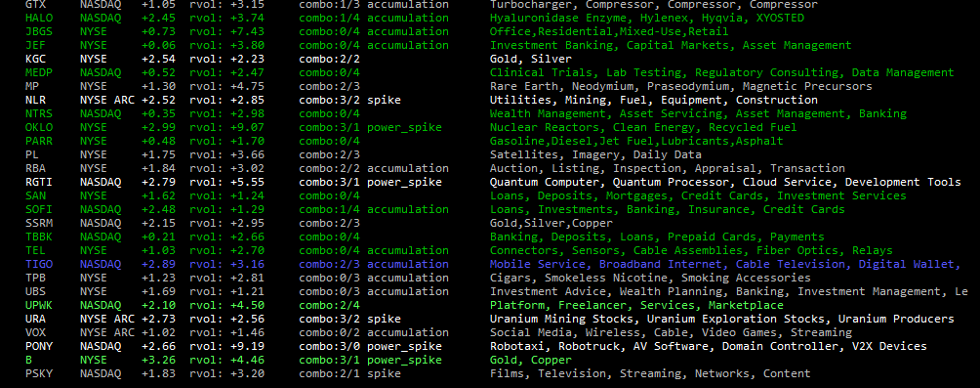
Task: Click the Platform, Freelancer, Services description
Action: click(636, 305)
